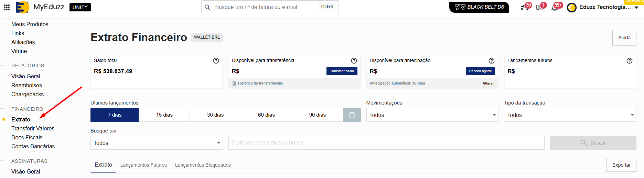Viewport: 644px width, 178px height.
Task: Switch to Lançamentos Futuros tab
Action: 143,165
